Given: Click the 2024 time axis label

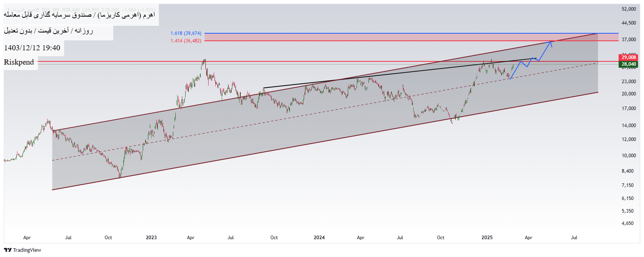Looking at the screenshot, I should pos(319,238).
